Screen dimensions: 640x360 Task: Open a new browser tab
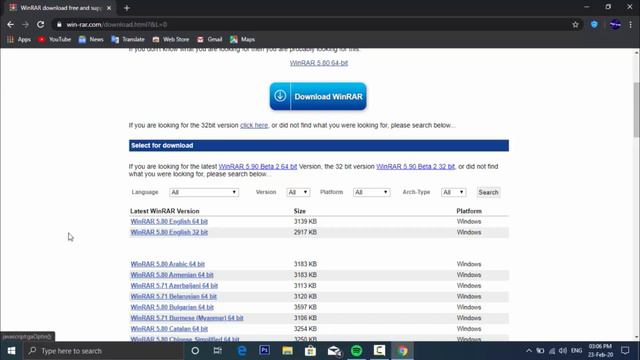(x=127, y=8)
